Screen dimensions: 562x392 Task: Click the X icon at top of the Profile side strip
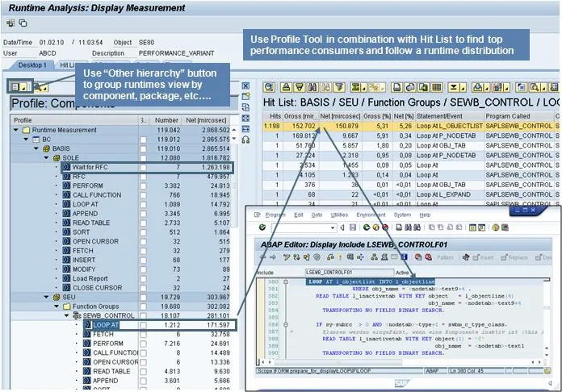click(245, 85)
